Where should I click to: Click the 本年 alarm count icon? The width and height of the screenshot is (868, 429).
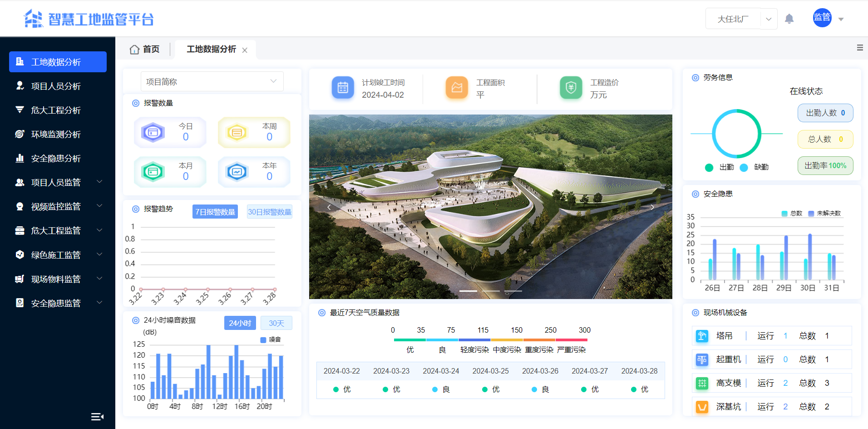pyautogui.click(x=237, y=172)
